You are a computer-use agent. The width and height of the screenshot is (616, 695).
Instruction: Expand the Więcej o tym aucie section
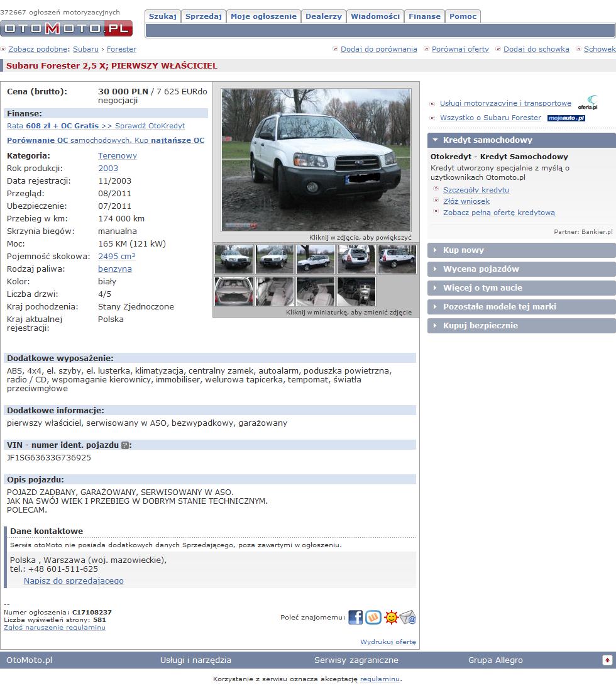(x=522, y=287)
